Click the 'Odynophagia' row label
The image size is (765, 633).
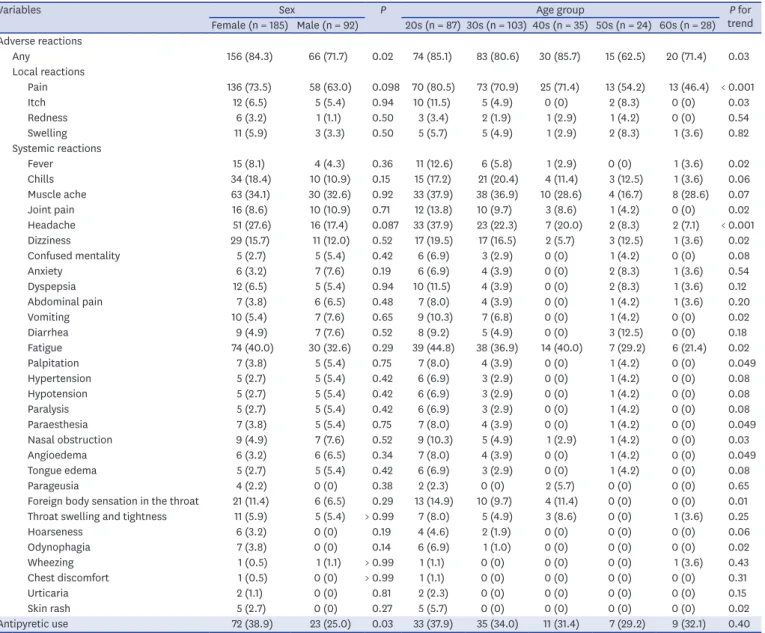coord(59,547)
